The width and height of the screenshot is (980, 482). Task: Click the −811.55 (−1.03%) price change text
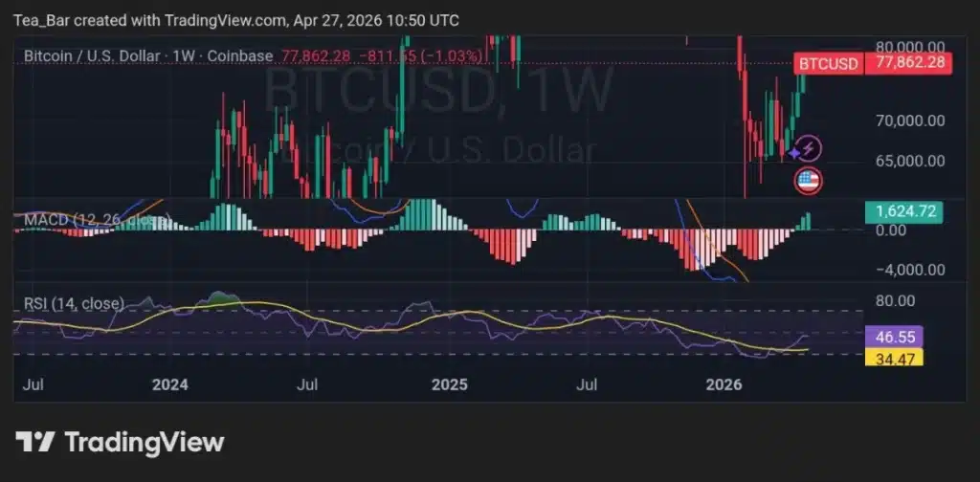click(x=421, y=56)
